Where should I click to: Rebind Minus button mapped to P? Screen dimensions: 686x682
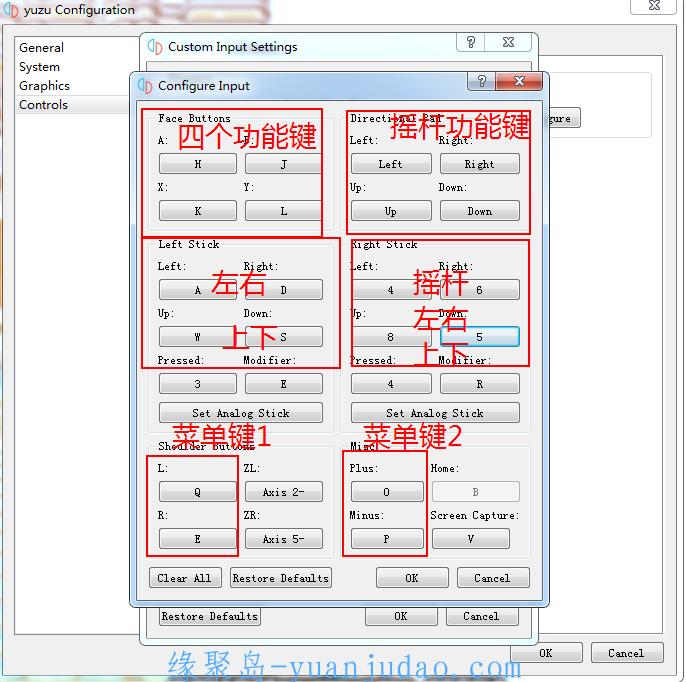tap(387, 539)
